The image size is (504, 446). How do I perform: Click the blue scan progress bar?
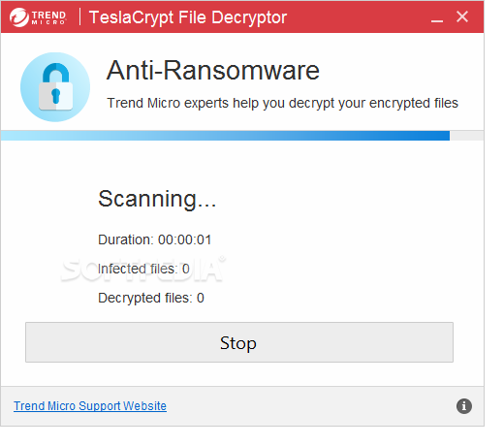click(x=225, y=136)
